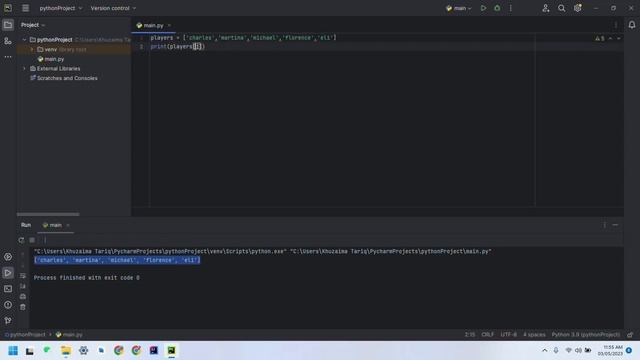
Task: Go to next highlighted error arrow
Action: pyautogui.click(x=618, y=38)
